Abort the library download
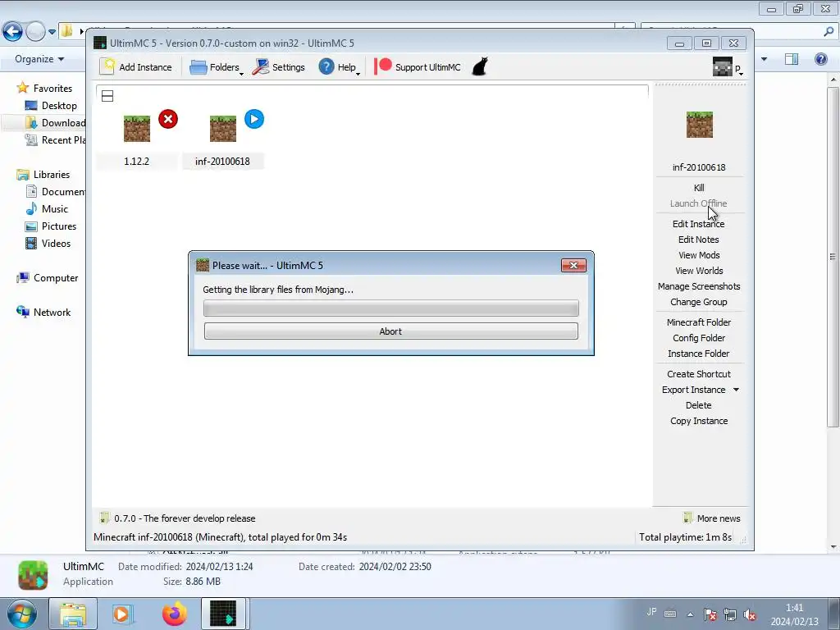The image size is (840, 630). [x=390, y=331]
